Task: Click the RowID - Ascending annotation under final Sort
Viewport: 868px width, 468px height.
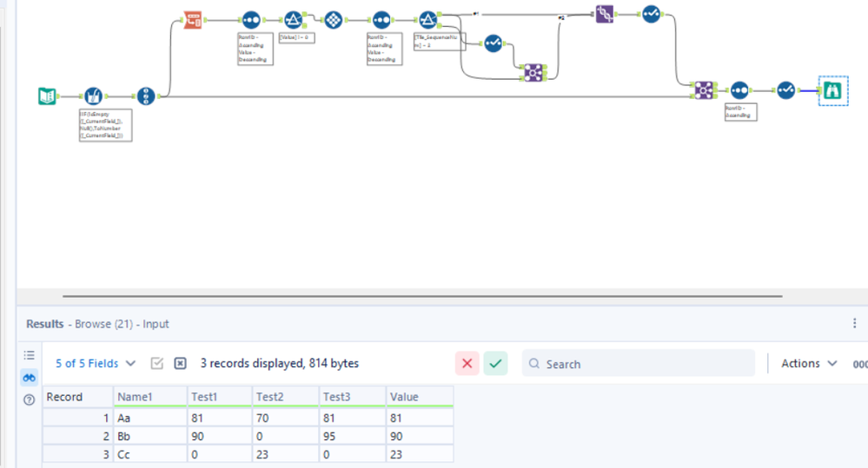Action: (x=740, y=112)
